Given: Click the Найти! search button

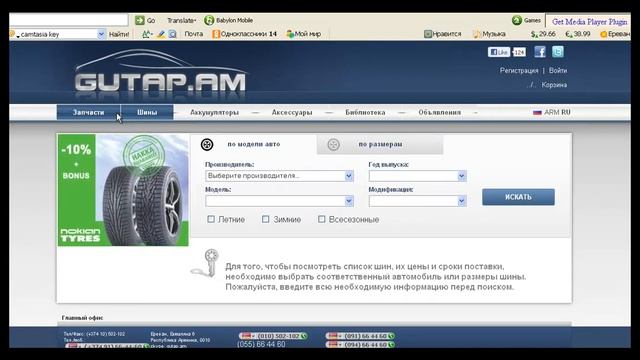Looking at the screenshot, I should (x=119, y=34).
